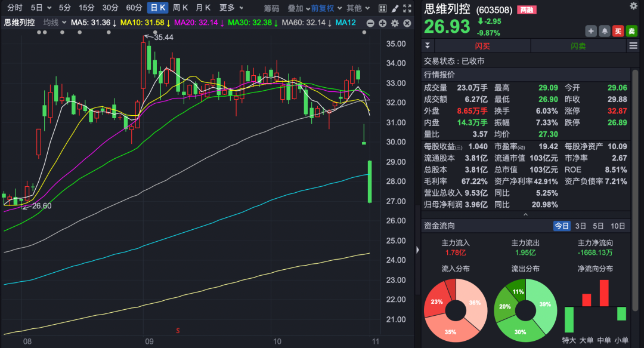Expand the 前复权 adjustment dropdown
This screenshot has height=348, width=644.
(327, 8)
